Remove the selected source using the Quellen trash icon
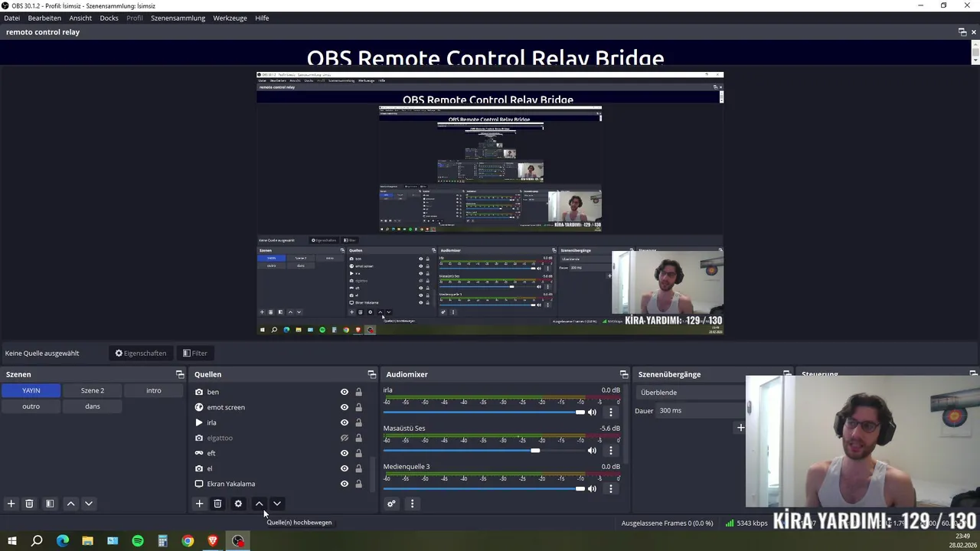980x551 pixels. (x=217, y=504)
